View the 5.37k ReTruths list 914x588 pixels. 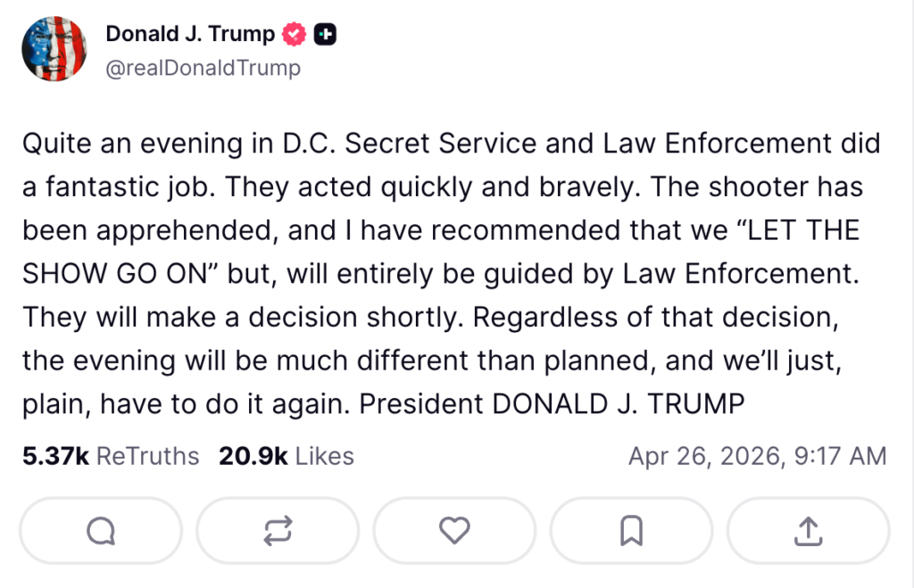point(111,456)
